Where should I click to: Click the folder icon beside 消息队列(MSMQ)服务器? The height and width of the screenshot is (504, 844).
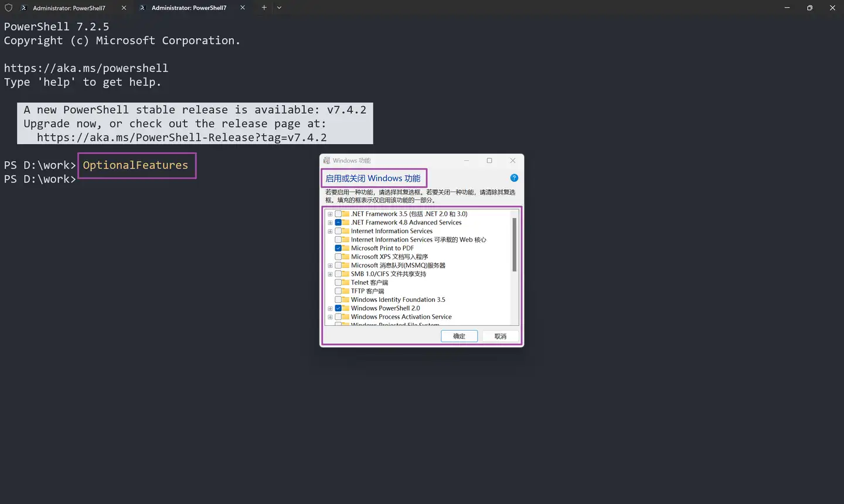pyautogui.click(x=346, y=265)
